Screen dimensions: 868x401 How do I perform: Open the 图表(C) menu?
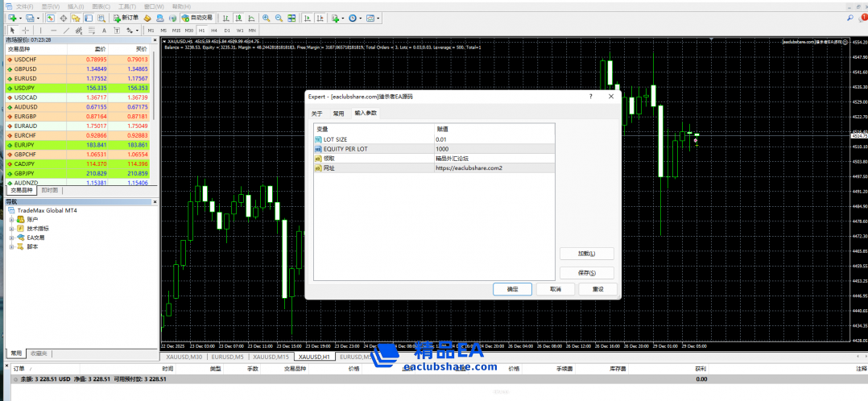click(x=101, y=6)
